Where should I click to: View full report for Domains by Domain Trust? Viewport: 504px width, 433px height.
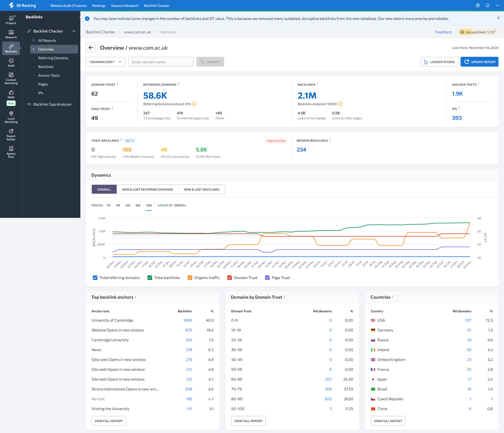click(x=248, y=421)
